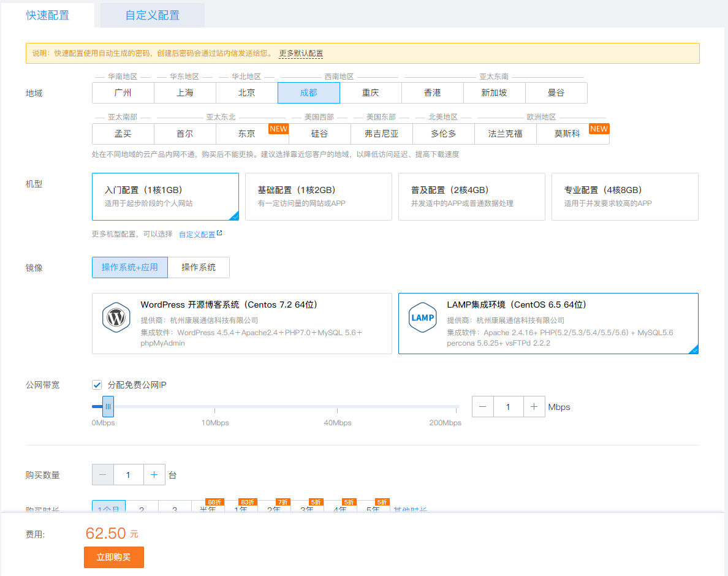Click the bandwidth slider handle

point(108,406)
